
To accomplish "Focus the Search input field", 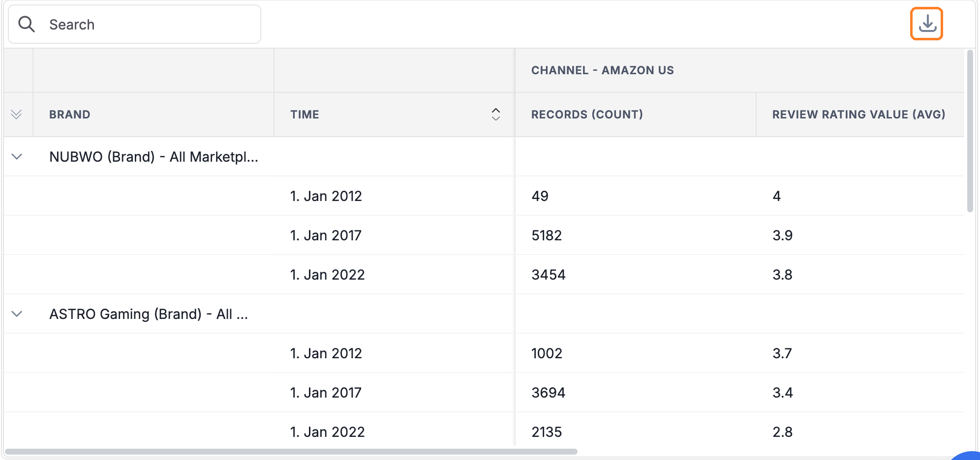I will 134,24.
